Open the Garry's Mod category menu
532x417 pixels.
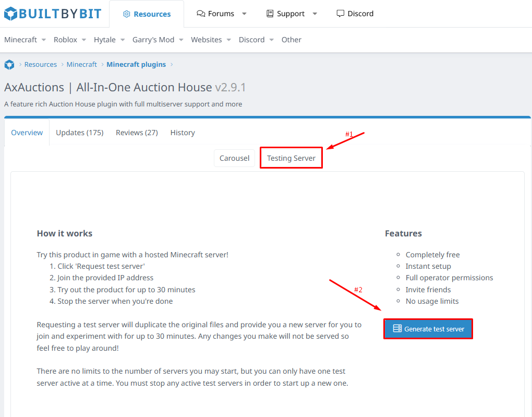(153, 40)
